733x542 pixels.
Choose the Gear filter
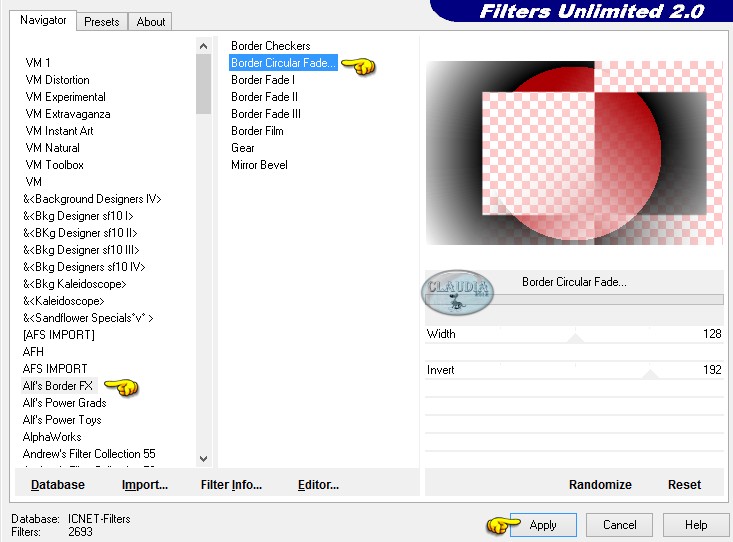243,148
